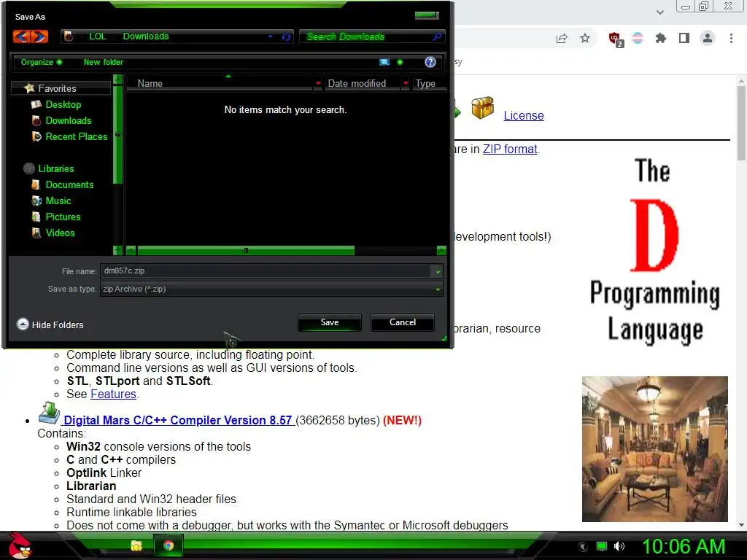Sort by the Name column header
747x560 pixels.
pos(220,83)
